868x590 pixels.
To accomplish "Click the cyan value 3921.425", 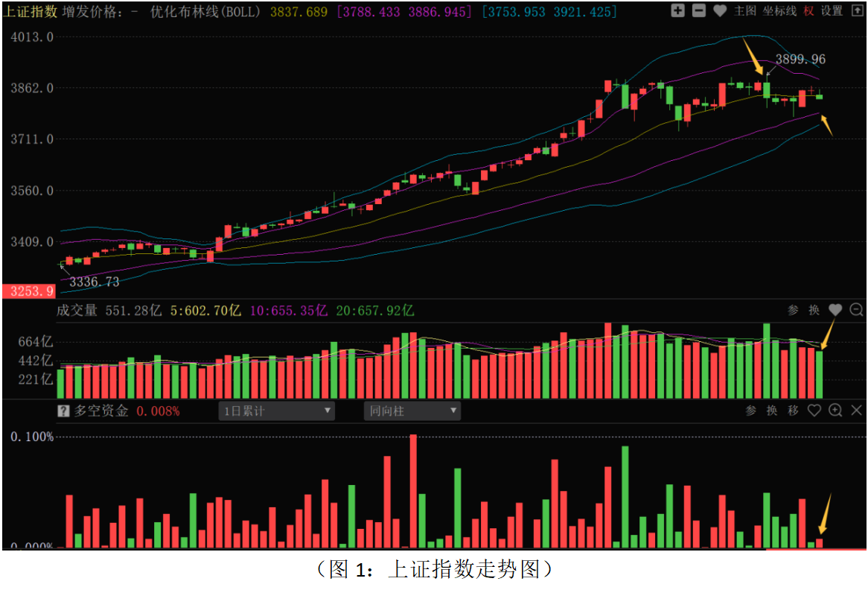I will coord(582,12).
